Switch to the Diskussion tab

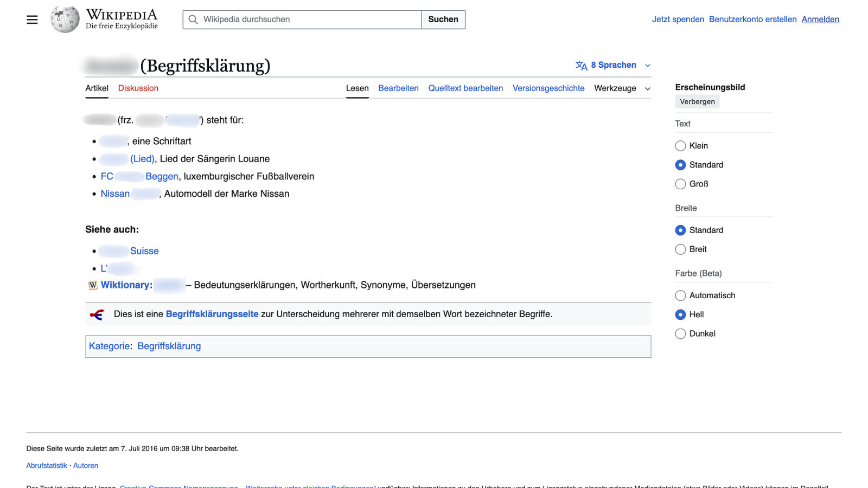coord(138,88)
